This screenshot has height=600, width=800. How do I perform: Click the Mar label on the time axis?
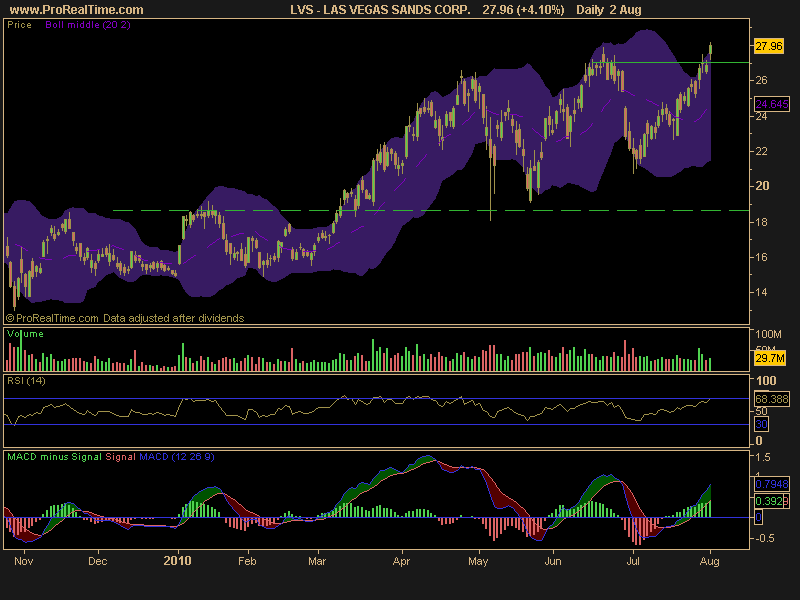pyautogui.click(x=317, y=561)
